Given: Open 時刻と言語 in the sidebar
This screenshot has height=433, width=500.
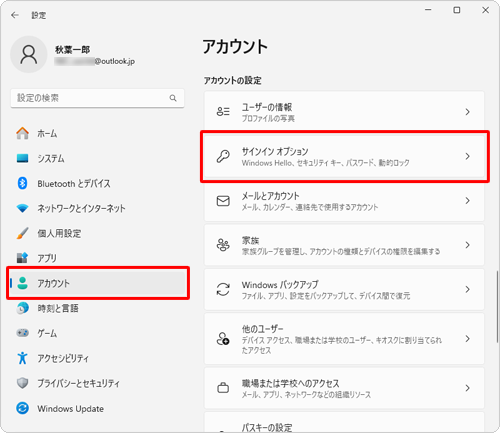Looking at the screenshot, I should tap(97, 308).
